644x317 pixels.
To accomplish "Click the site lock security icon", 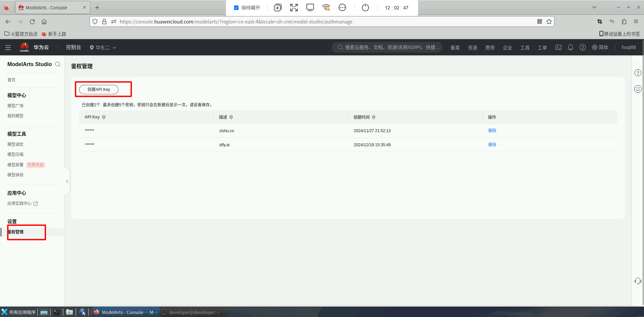I will [x=104, y=21].
